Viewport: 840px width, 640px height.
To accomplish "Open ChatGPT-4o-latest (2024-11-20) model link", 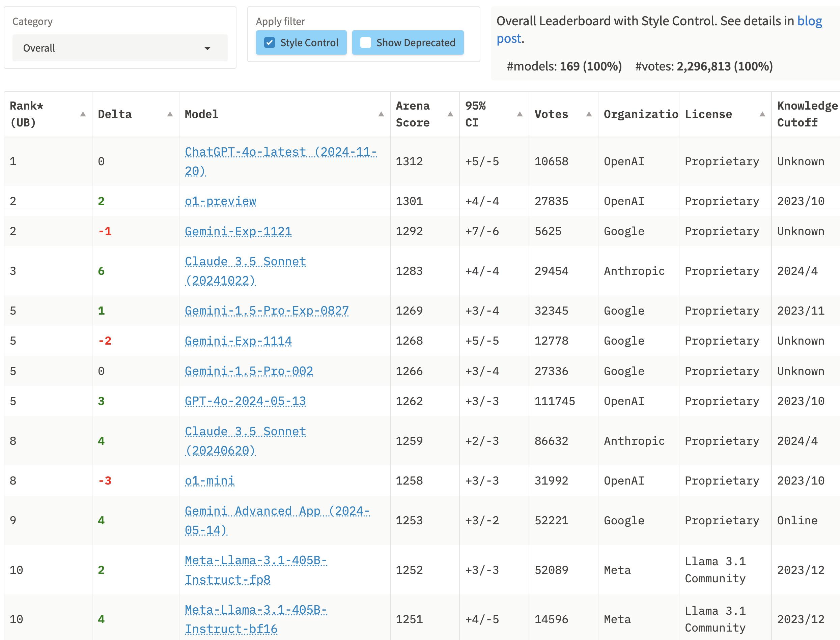I will tap(281, 152).
